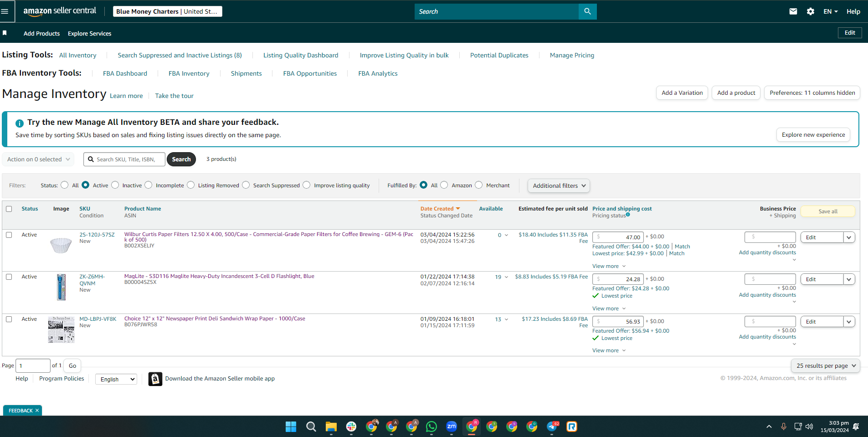Open the messages envelope icon
The width and height of the screenshot is (868, 437).
point(793,11)
